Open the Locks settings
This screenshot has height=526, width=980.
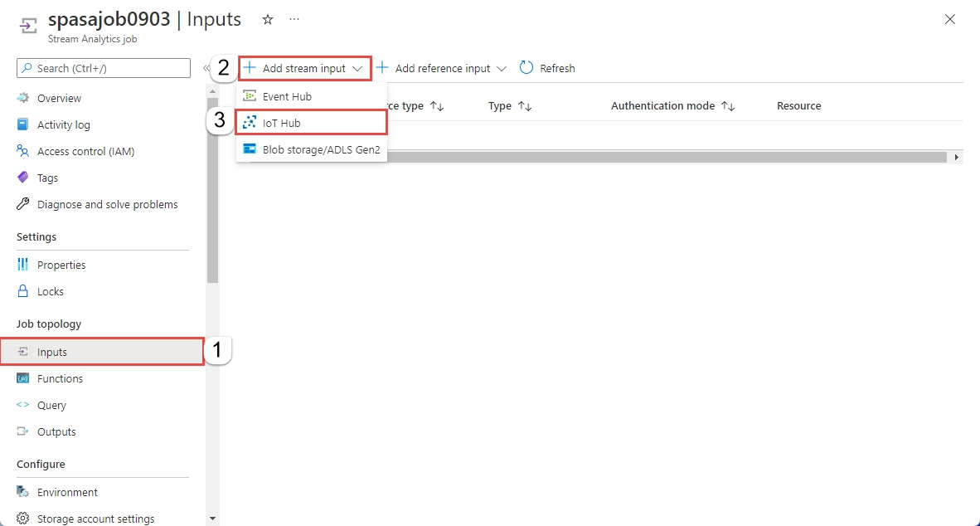[50, 291]
